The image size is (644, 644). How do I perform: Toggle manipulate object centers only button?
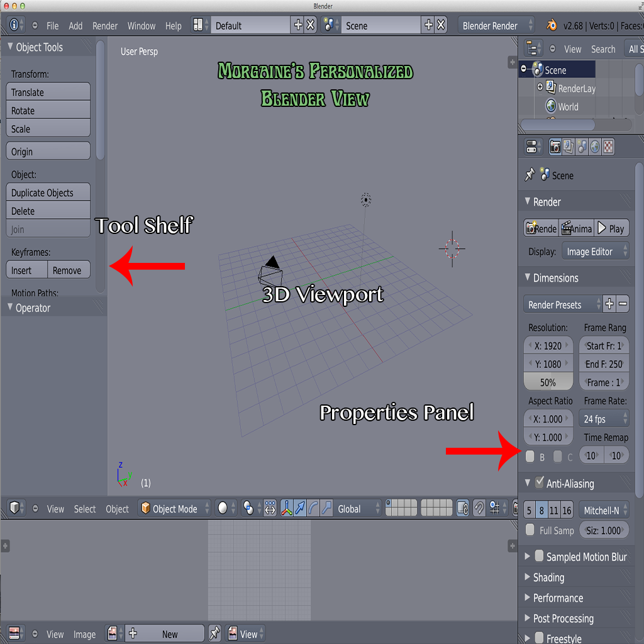pyautogui.click(x=270, y=508)
